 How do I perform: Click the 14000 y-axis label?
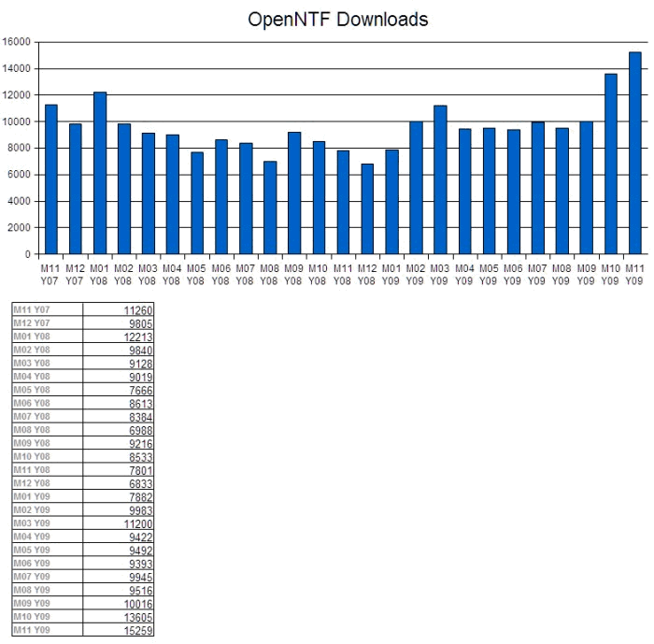[16, 68]
